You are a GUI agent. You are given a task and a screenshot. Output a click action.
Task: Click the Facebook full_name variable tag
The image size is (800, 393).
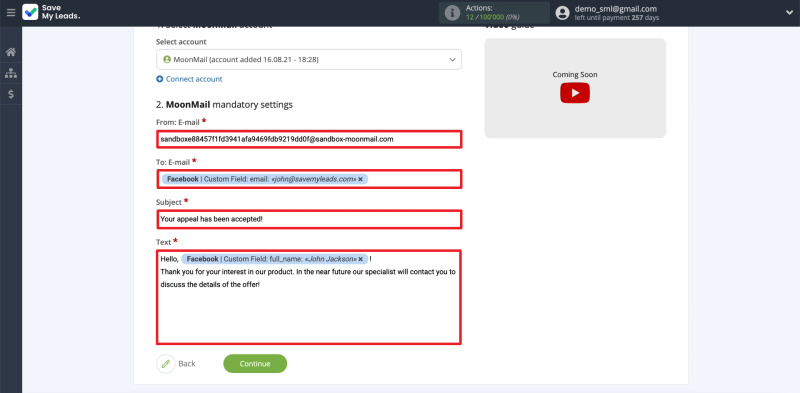coord(274,259)
